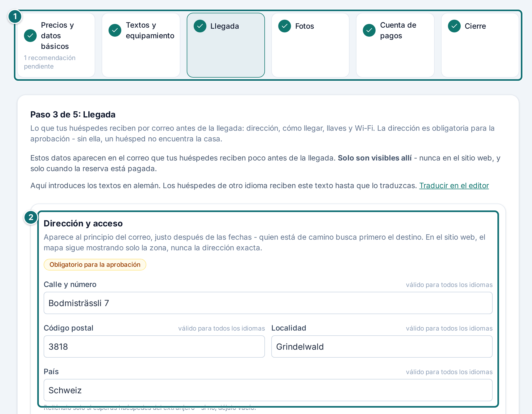Click the bold 'Solo son visibles allí' text

(x=375, y=158)
